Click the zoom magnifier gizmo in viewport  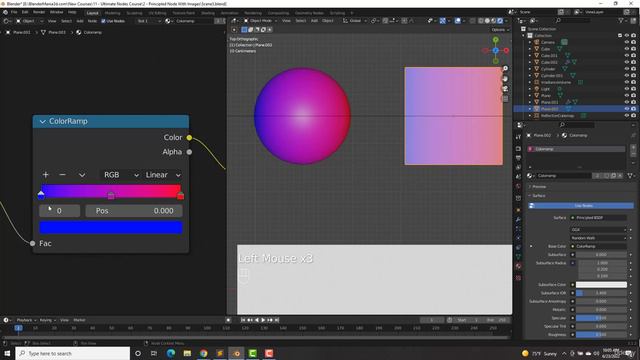[x=505, y=69]
